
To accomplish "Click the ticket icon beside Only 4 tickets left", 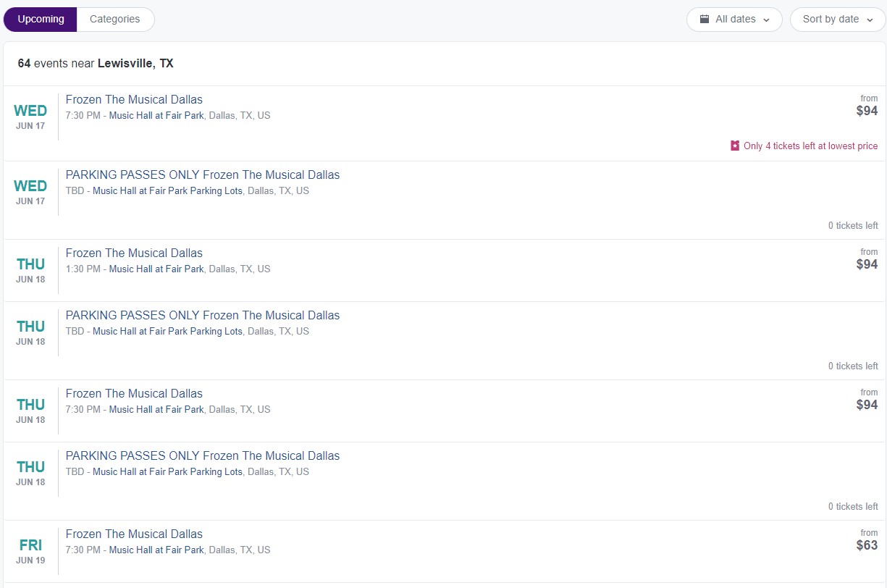I will [735, 146].
